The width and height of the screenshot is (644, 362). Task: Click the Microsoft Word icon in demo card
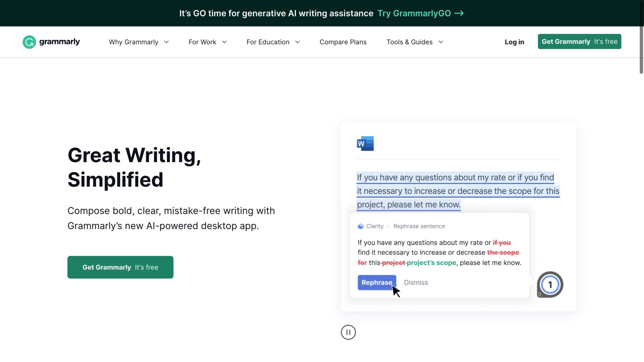365,143
